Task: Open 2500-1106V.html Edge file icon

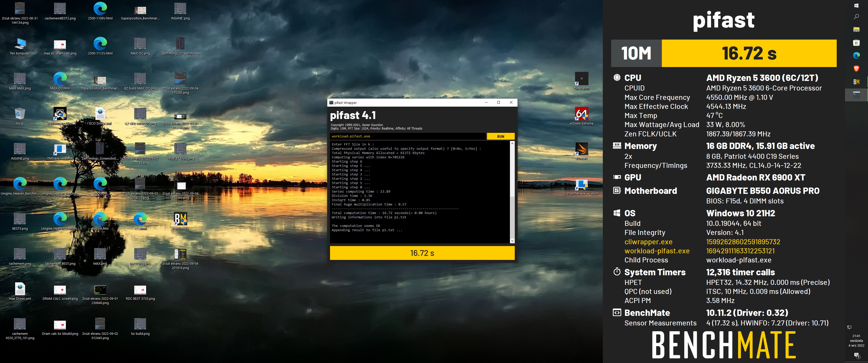Action: pos(100,11)
